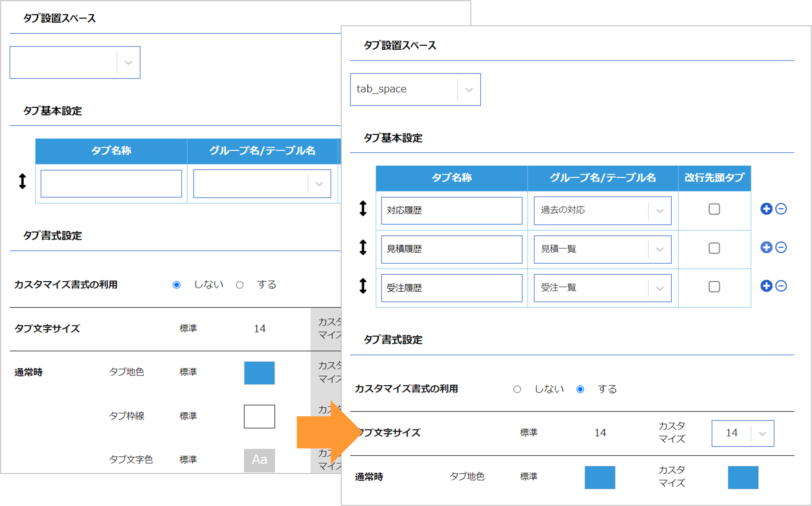Open the 受注一覧 group dropdown
This screenshot has width=812, height=506.
pos(602,288)
